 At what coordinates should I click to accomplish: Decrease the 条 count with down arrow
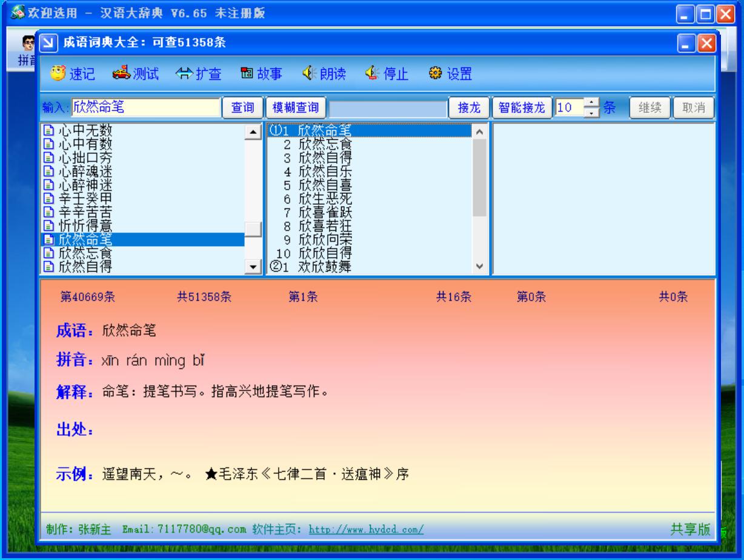(592, 113)
